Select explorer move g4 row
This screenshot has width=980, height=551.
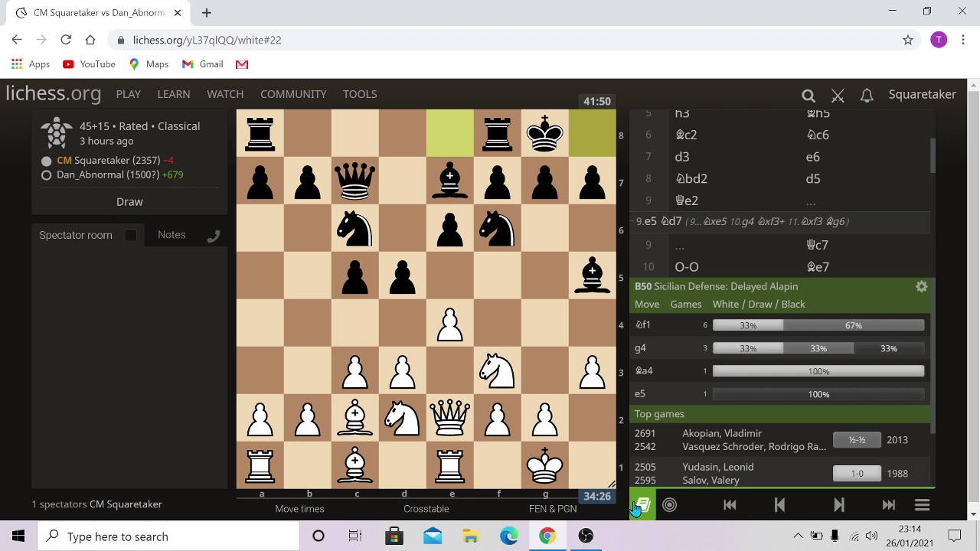(x=779, y=348)
